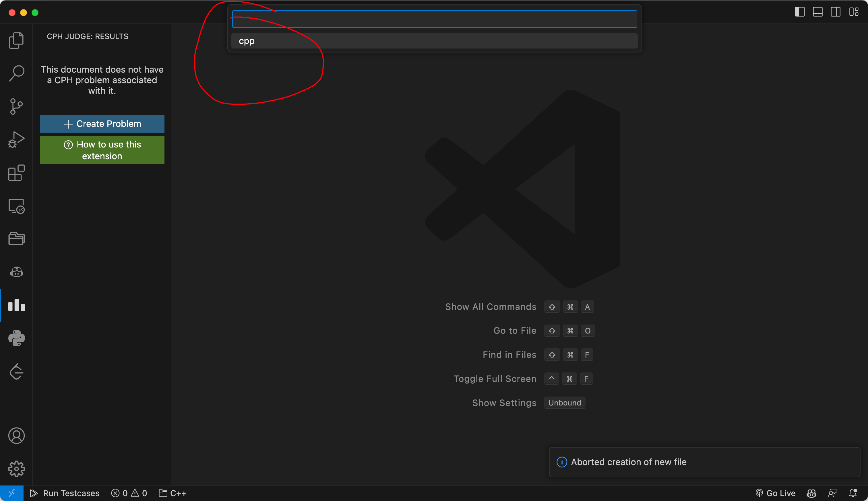The width and height of the screenshot is (868, 501).
Task: Open Copilot status icon in status bar
Action: [x=811, y=493]
